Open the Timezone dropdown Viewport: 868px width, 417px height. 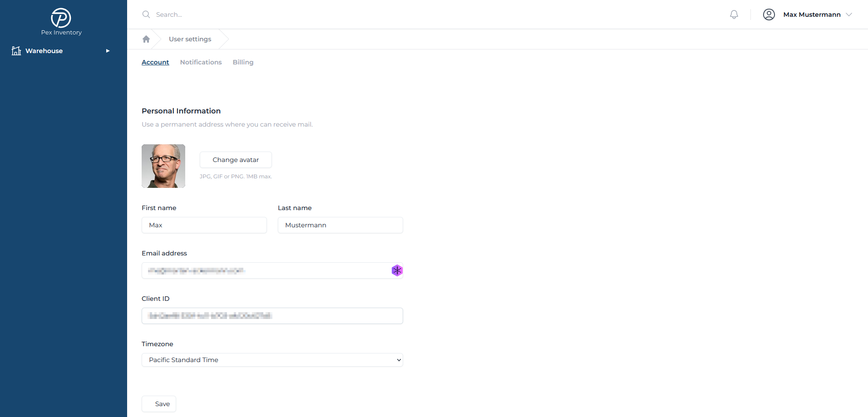click(272, 360)
